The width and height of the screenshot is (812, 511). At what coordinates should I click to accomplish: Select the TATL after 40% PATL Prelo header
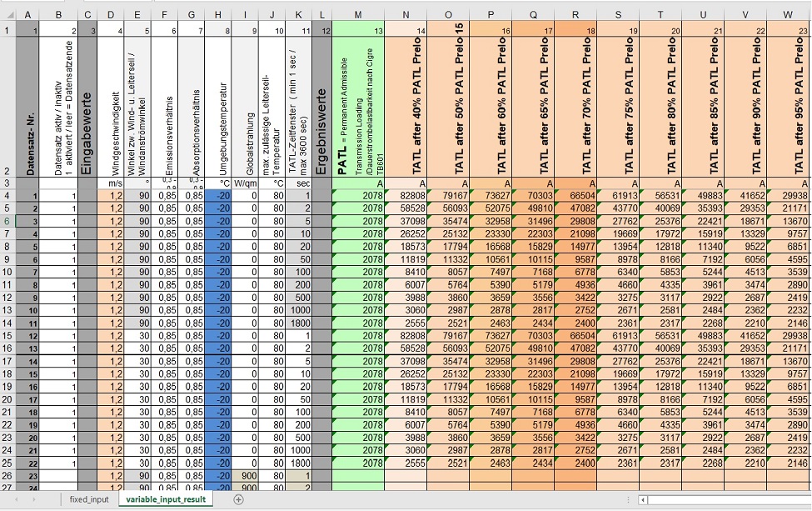point(405,96)
